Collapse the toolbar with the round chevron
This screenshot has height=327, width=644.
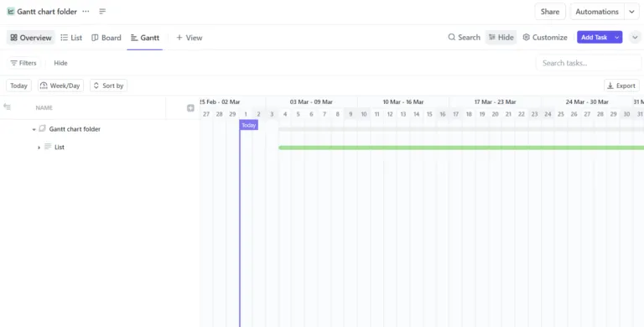(x=635, y=38)
